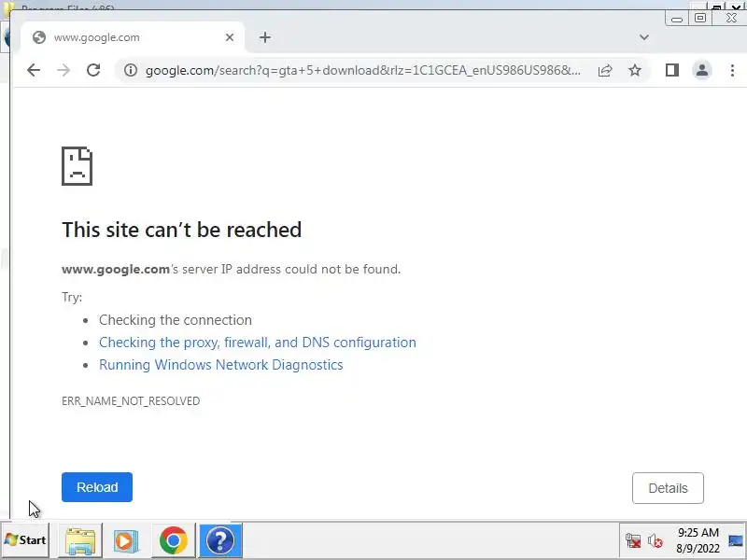This screenshot has height=560, width=747.
Task: Open the Chrome side panel
Action: pyautogui.click(x=672, y=71)
